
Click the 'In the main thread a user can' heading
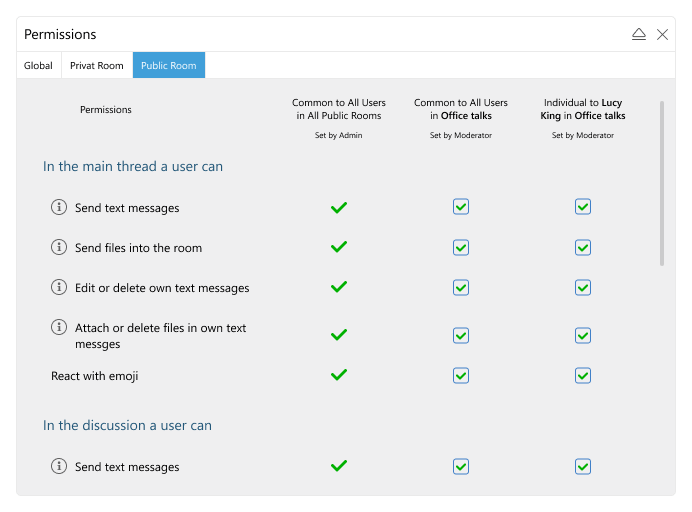tap(133, 166)
